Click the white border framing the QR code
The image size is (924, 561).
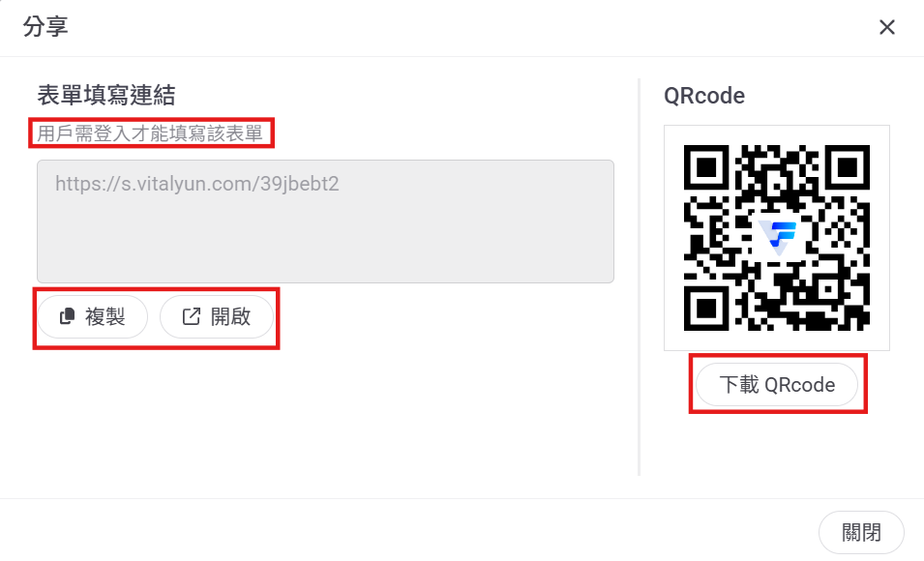click(x=777, y=135)
